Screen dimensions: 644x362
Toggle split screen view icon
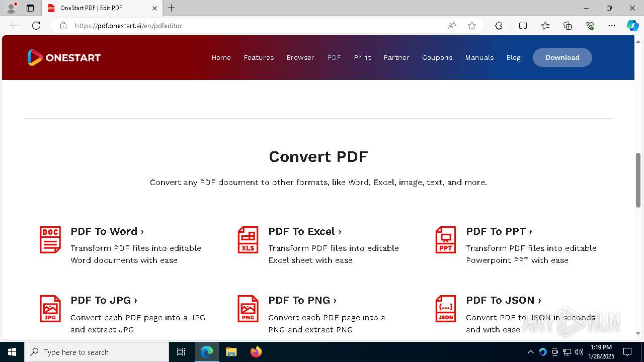coord(523,26)
